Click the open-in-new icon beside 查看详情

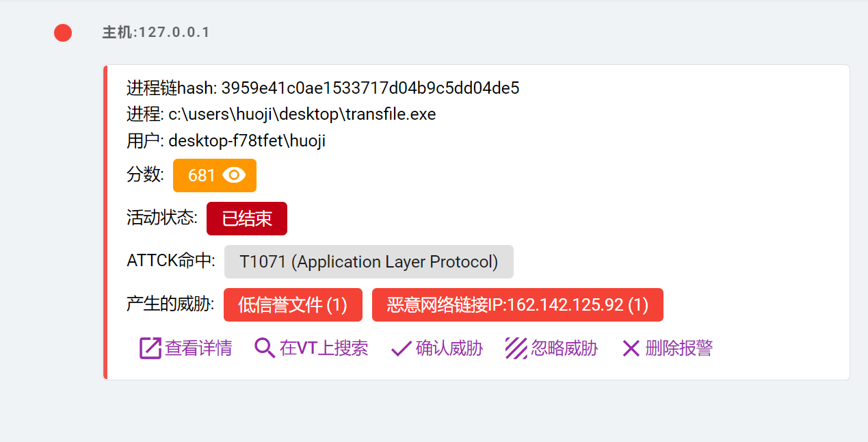coord(150,348)
